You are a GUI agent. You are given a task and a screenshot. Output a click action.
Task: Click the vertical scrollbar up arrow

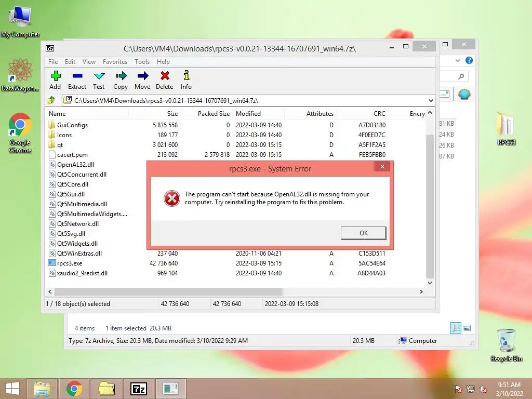tap(430, 112)
